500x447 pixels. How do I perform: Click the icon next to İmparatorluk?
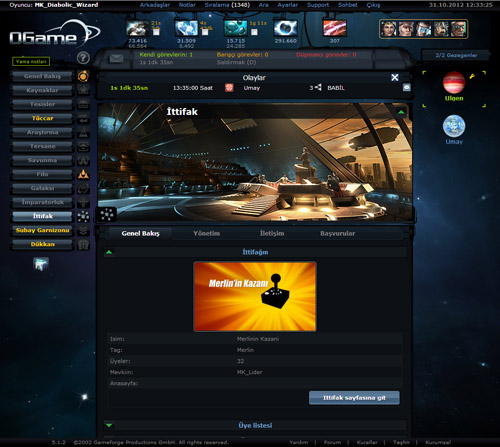coord(83,202)
